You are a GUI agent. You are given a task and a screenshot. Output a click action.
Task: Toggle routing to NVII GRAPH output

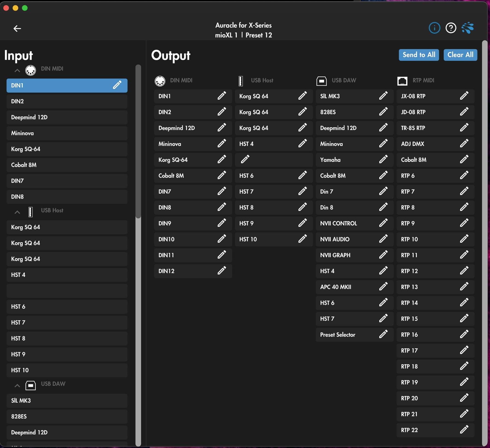pos(355,255)
